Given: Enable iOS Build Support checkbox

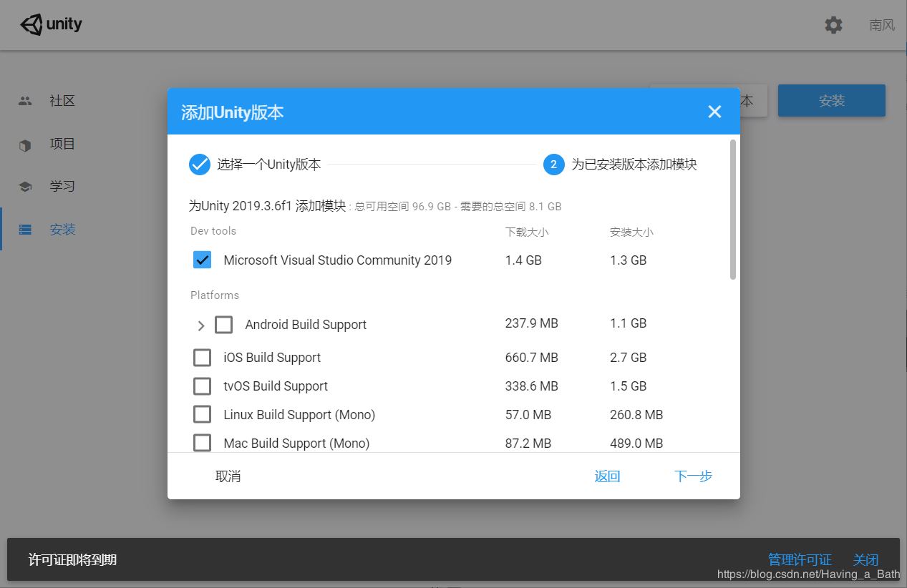Looking at the screenshot, I should 203,358.
